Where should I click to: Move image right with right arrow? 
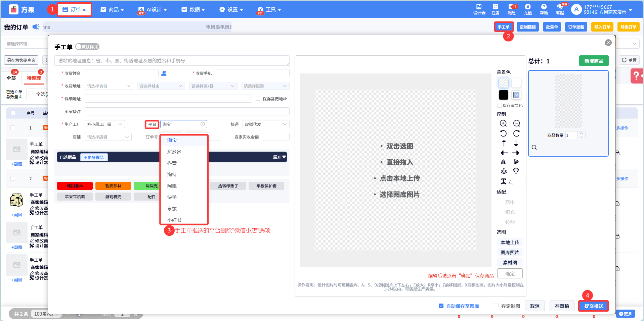click(516, 153)
